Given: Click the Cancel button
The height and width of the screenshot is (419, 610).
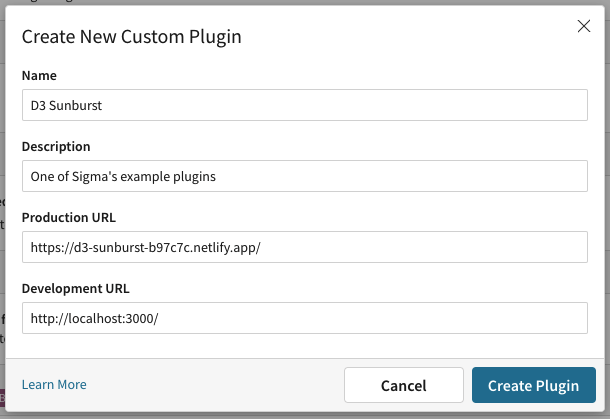Looking at the screenshot, I should (404, 385).
